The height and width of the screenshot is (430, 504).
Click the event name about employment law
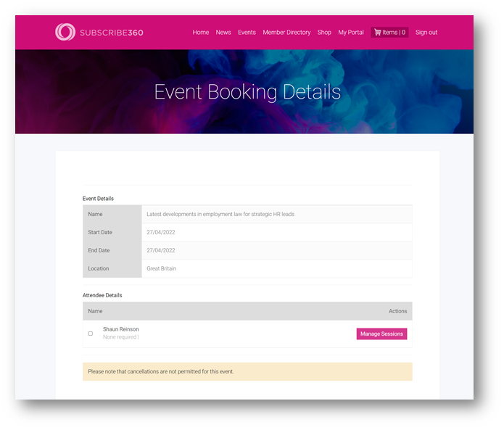point(220,214)
